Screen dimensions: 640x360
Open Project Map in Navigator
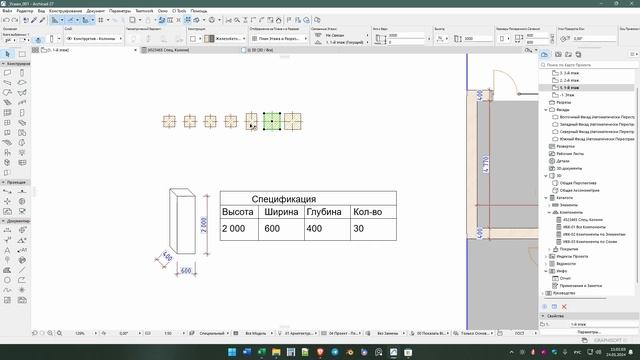point(545,54)
